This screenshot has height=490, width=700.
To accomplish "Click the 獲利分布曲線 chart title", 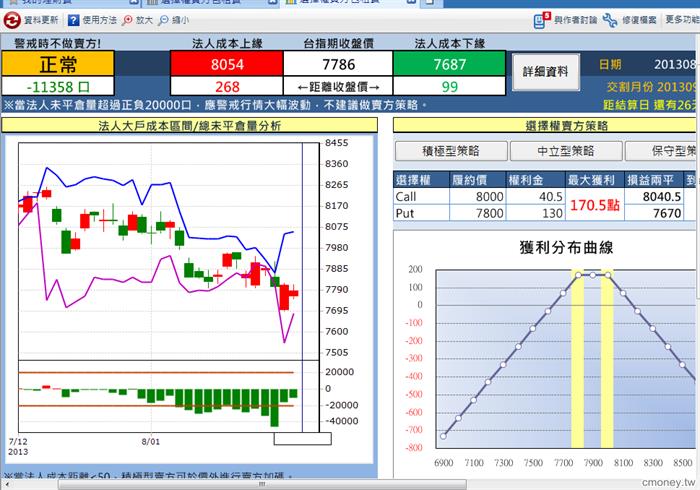I will pyautogui.click(x=566, y=247).
